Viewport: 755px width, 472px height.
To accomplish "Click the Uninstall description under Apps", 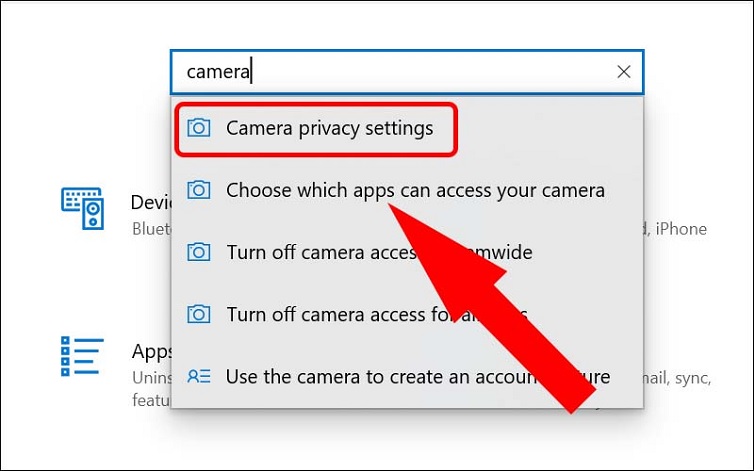I will click(x=150, y=379).
